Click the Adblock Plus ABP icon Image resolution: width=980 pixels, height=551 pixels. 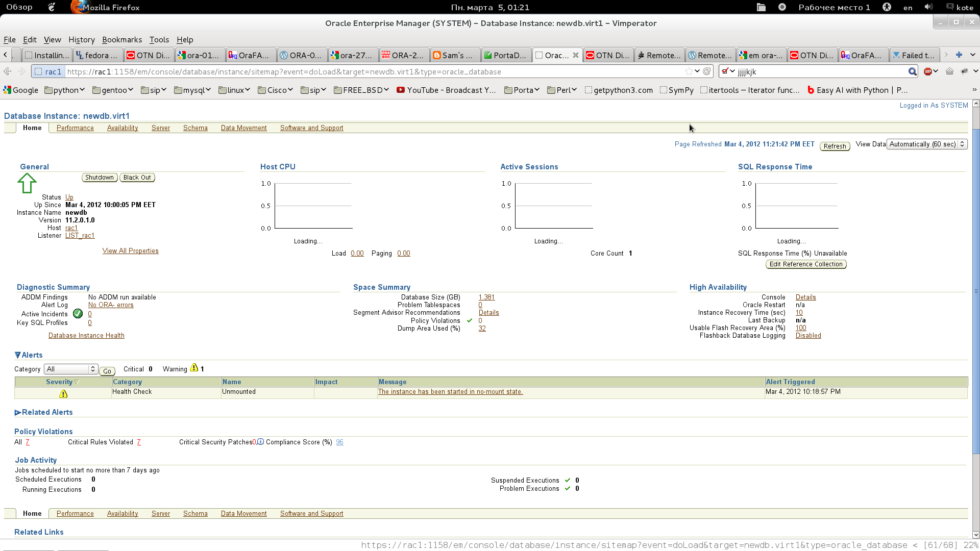pyautogui.click(x=928, y=71)
